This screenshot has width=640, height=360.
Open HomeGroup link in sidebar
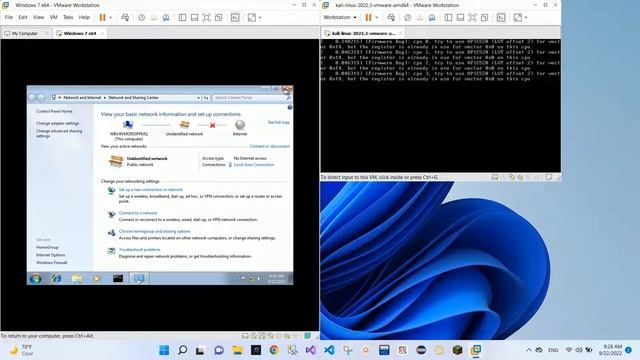click(x=47, y=247)
